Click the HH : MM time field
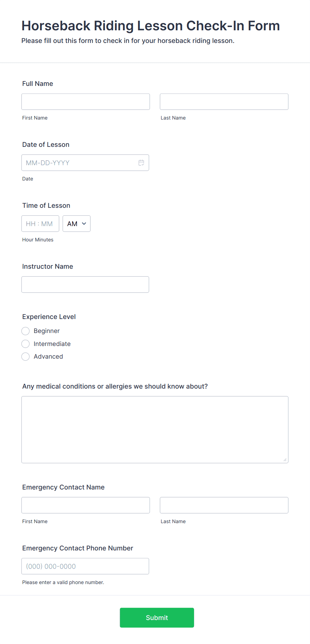310x644 pixels. [40, 224]
